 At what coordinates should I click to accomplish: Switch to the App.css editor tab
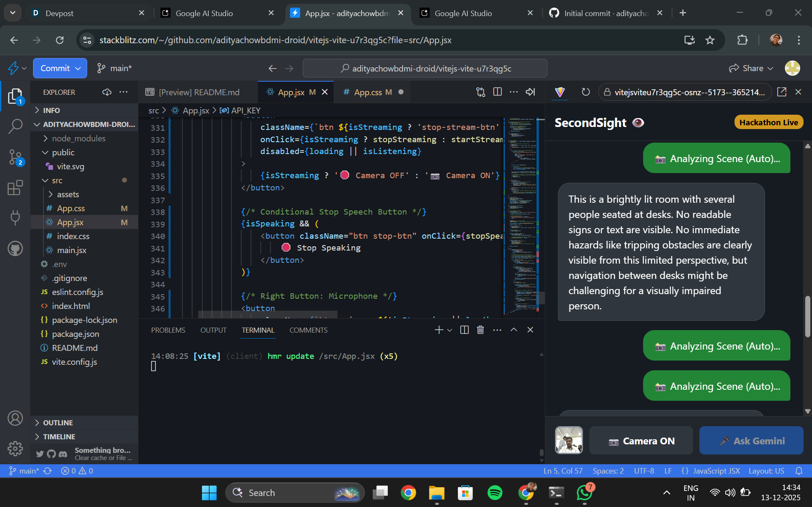point(368,92)
